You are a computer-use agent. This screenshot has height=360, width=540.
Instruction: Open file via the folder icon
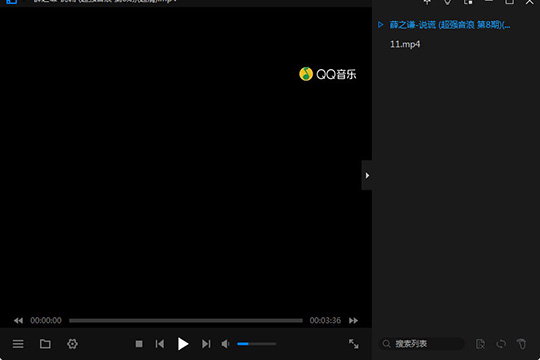pyautogui.click(x=45, y=344)
